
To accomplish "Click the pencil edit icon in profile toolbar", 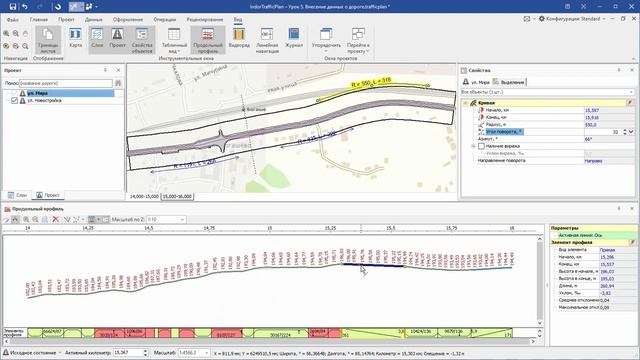I will tap(6, 220).
